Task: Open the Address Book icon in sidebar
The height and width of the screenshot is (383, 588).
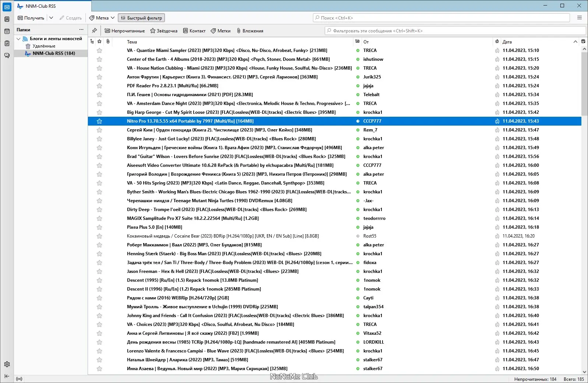Action: click(7, 19)
